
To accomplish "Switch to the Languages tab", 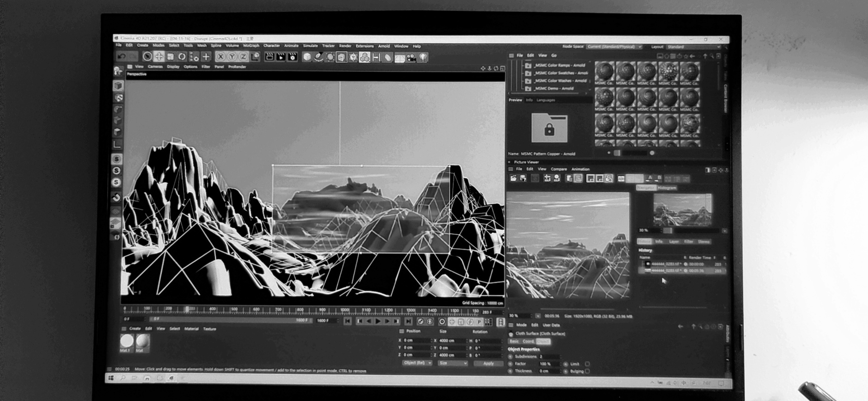I will coord(546,100).
